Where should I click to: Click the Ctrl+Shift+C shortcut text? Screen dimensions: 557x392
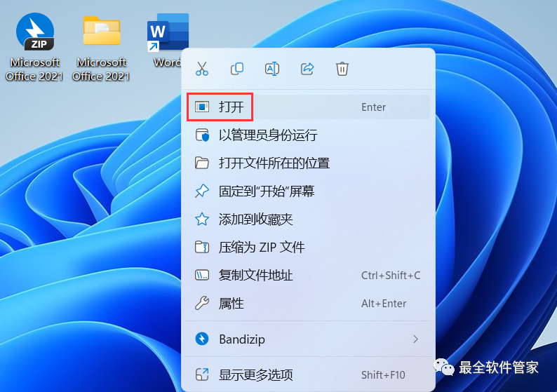391,275
